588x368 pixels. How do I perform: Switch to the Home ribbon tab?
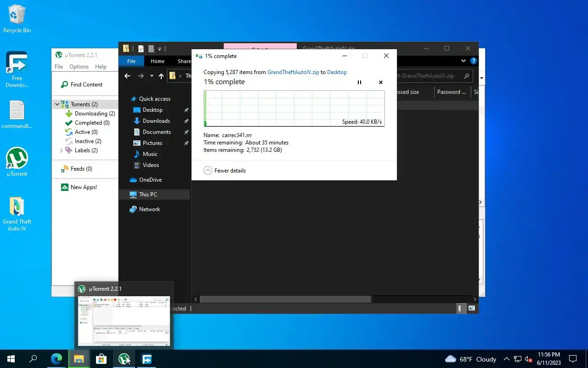click(157, 61)
